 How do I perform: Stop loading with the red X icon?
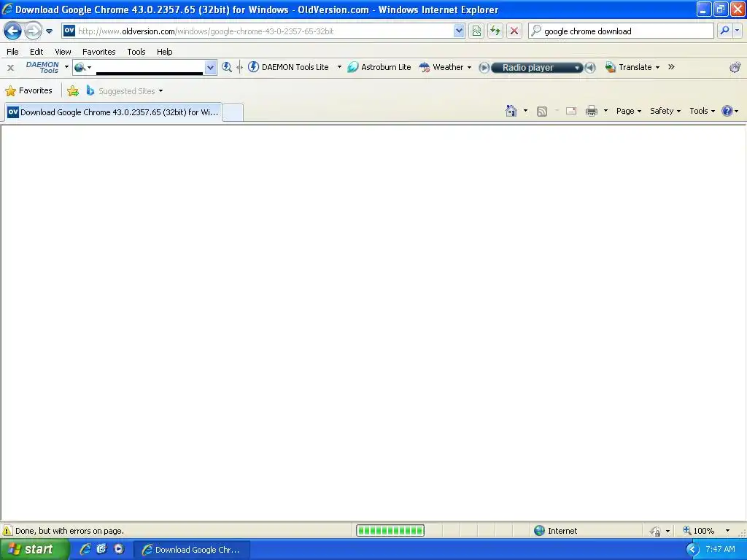click(514, 31)
